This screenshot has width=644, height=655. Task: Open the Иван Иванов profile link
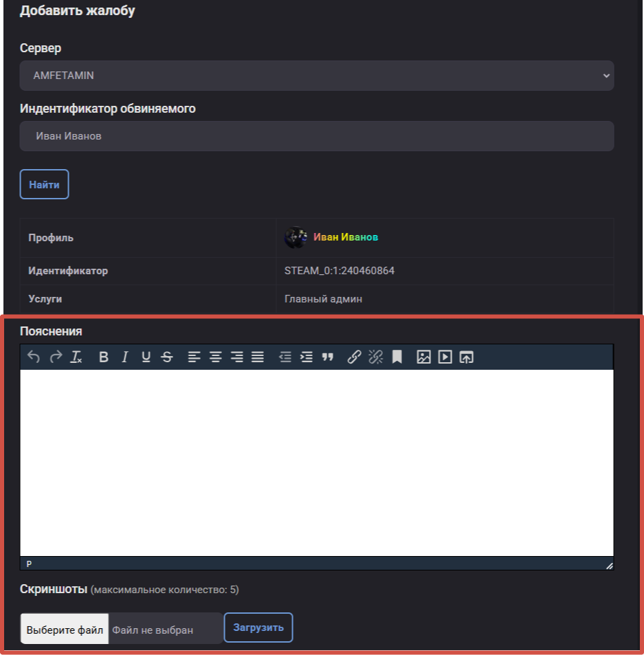[x=346, y=237]
